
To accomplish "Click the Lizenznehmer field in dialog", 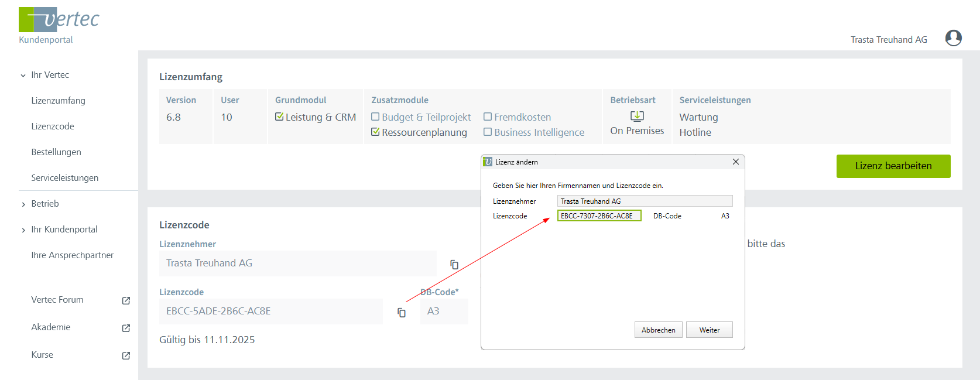I will pos(645,201).
